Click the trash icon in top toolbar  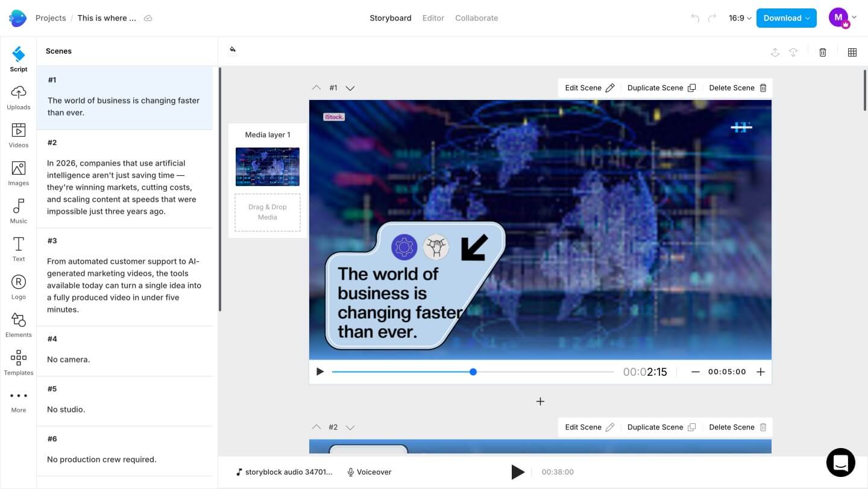(823, 52)
